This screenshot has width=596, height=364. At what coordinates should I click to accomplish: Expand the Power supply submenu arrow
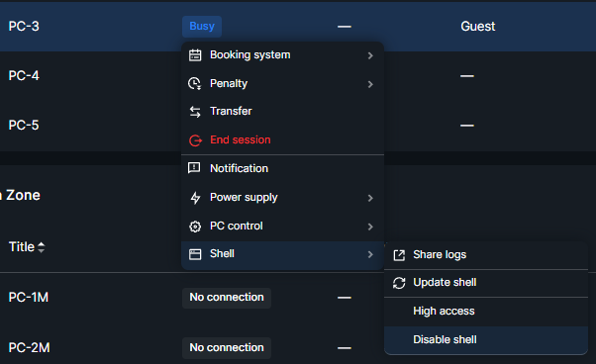[370, 198]
